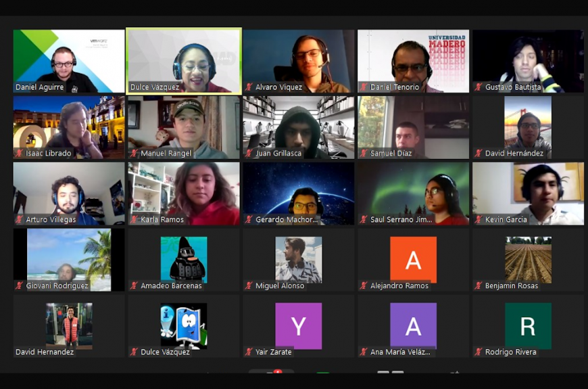
Task: Click Gustavo Bautista's muted microphone icon
Action: click(x=479, y=87)
